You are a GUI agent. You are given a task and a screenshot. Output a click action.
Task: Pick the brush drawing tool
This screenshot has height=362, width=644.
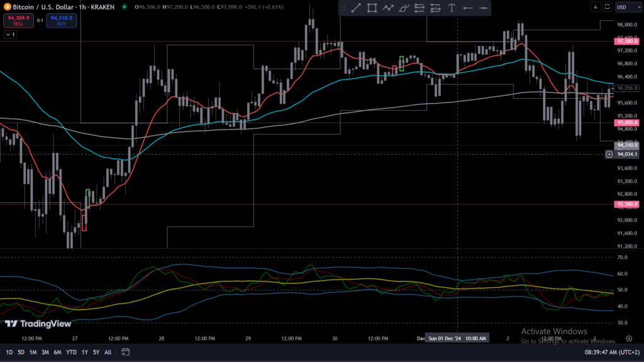(404, 8)
